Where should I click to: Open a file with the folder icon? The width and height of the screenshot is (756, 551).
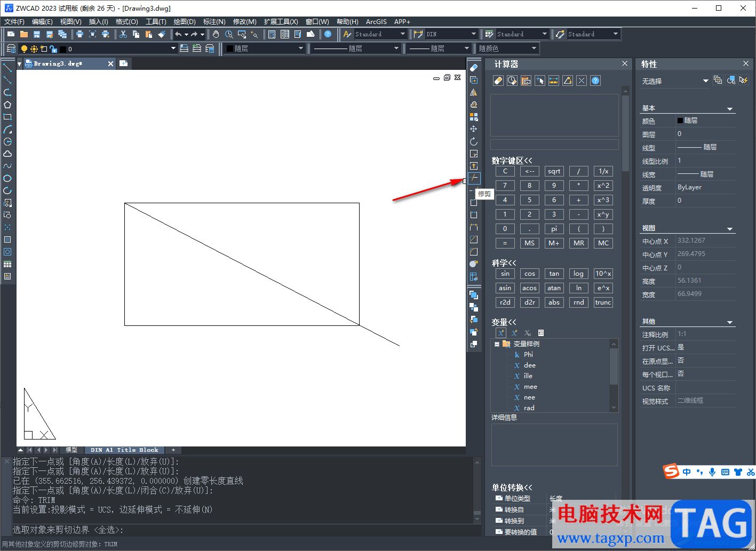click(x=24, y=34)
